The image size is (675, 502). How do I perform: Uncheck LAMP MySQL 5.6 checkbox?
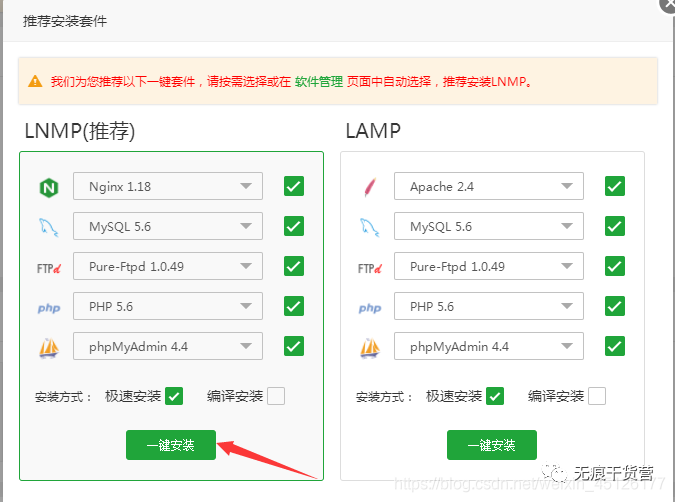615,226
